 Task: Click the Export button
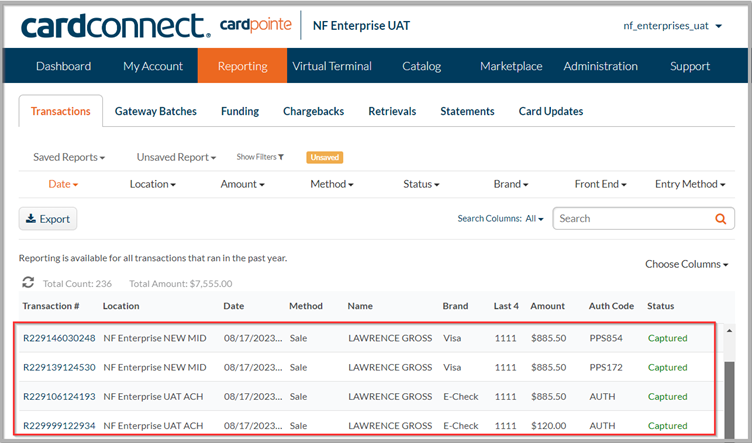48,219
